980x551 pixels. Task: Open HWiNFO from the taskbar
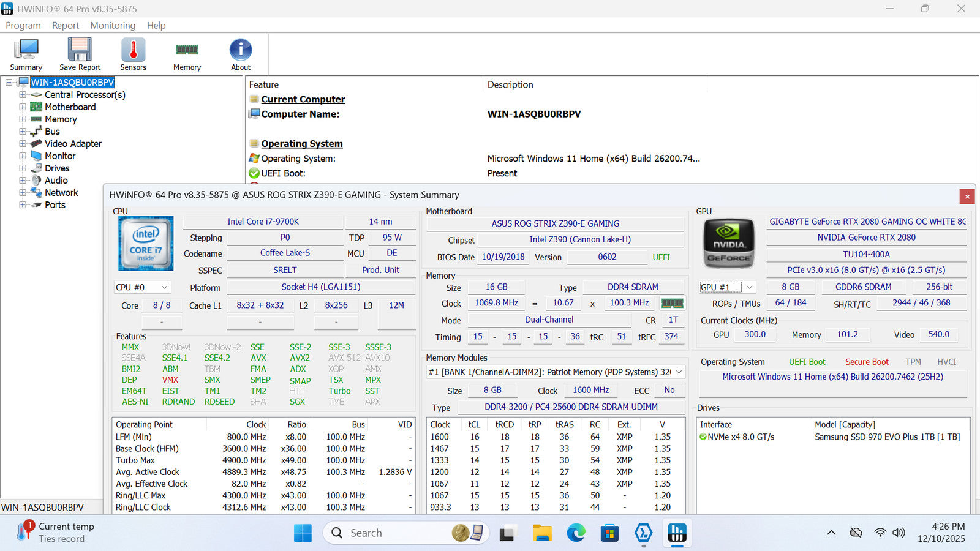point(677,533)
